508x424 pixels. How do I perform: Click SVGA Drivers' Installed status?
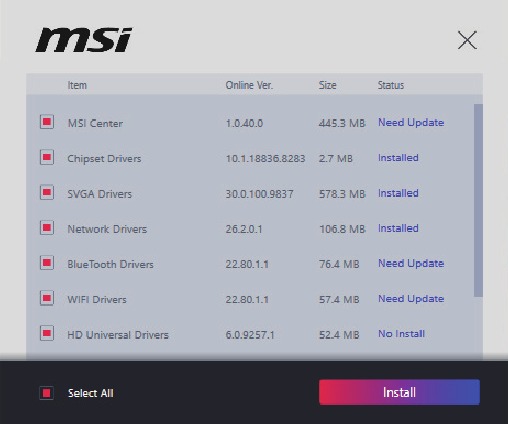[398, 193]
